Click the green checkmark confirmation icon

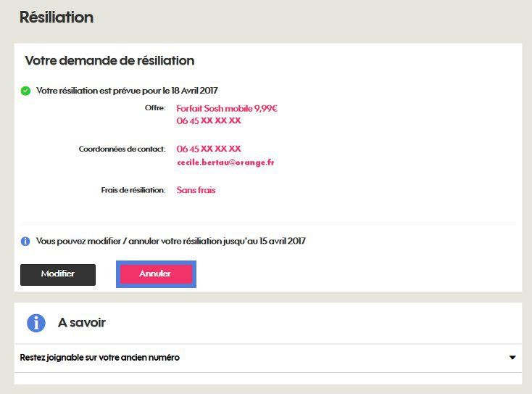click(25, 91)
